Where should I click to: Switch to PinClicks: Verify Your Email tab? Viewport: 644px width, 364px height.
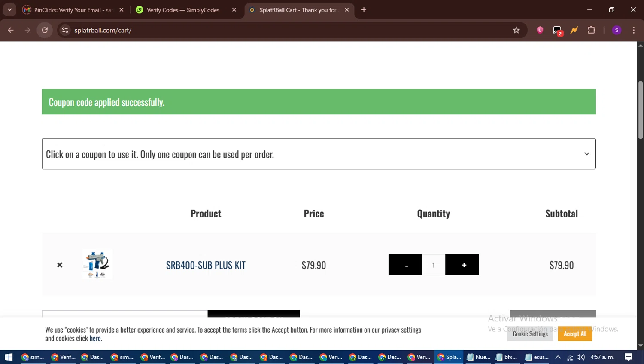pyautogui.click(x=73, y=10)
